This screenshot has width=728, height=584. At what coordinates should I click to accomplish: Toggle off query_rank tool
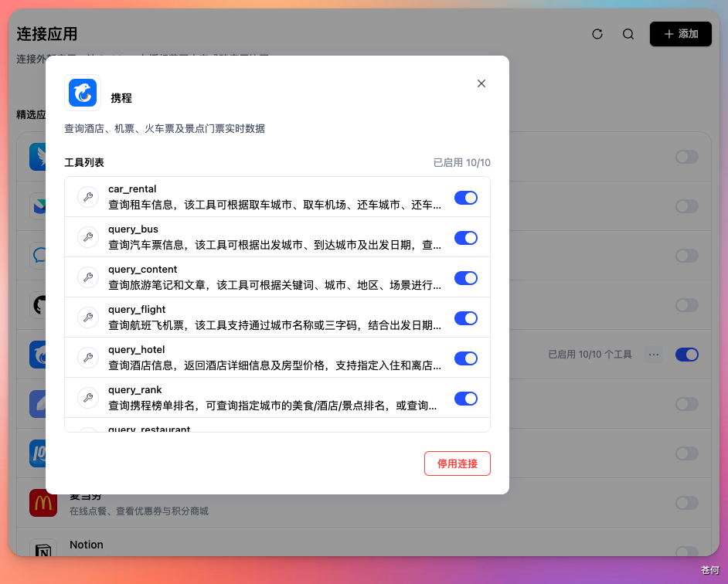466,399
